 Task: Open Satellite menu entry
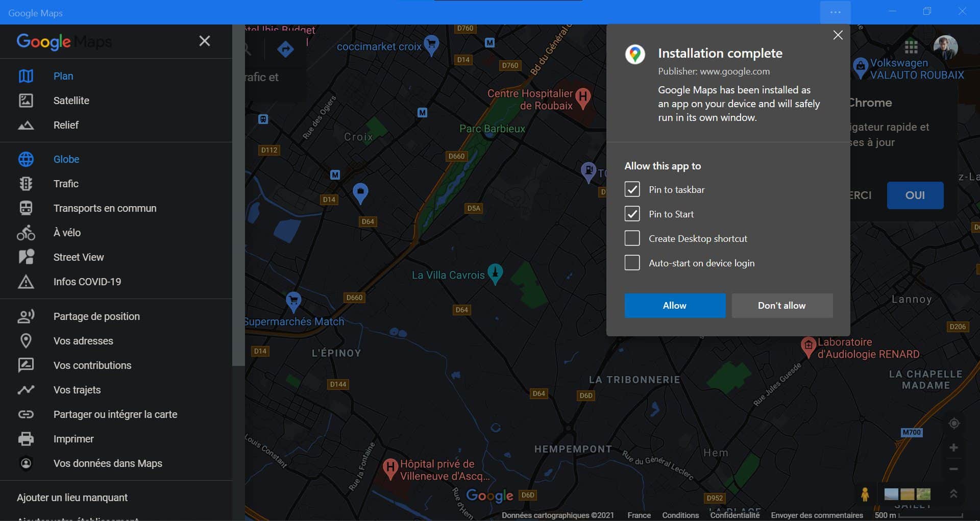pyautogui.click(x=116, y=101)
